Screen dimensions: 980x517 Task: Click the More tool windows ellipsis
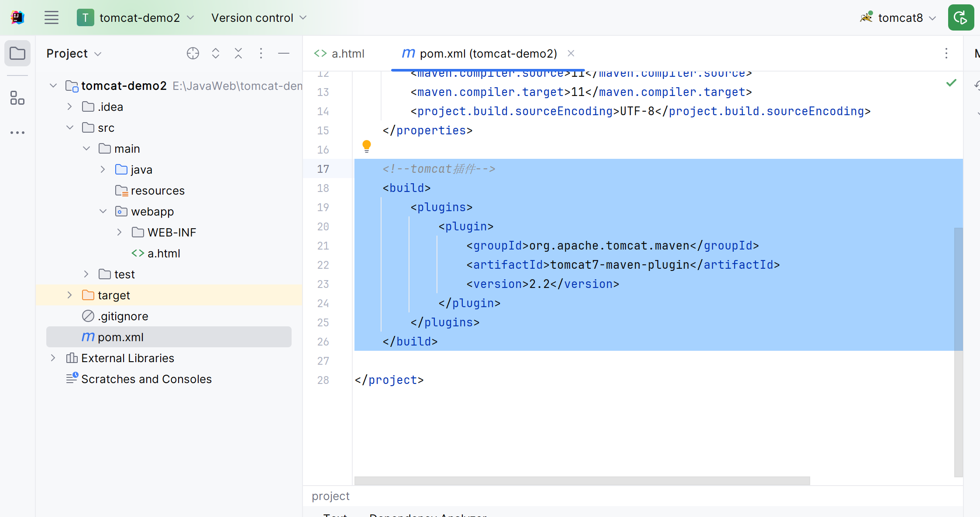click(17, 133)
